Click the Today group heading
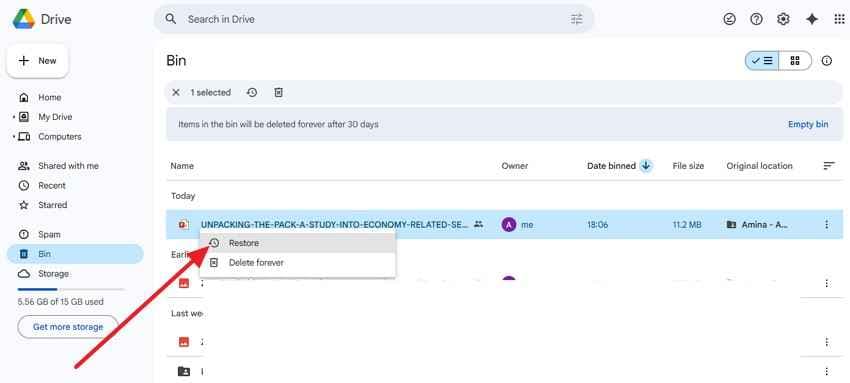 click(183, 196)
